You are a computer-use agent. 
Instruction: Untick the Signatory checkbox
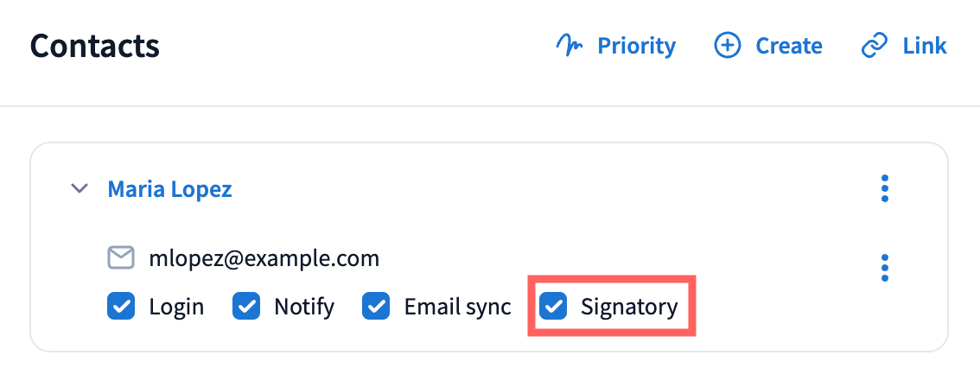[553, 306]
